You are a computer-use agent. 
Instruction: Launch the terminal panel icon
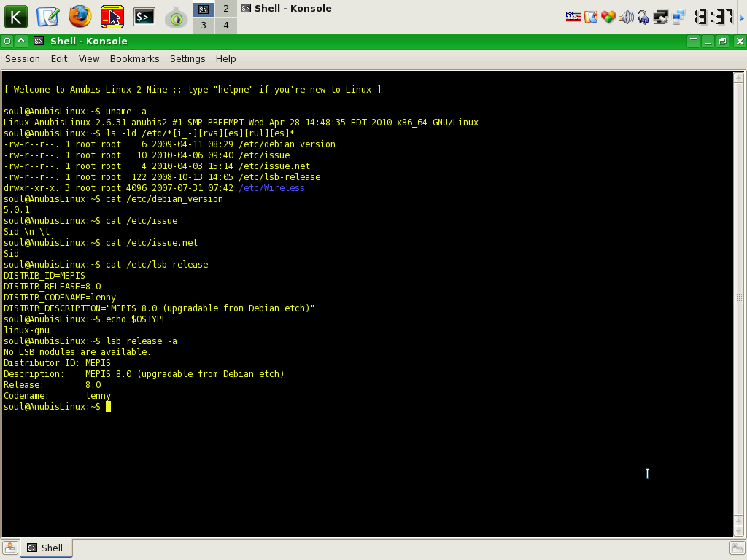144,17
